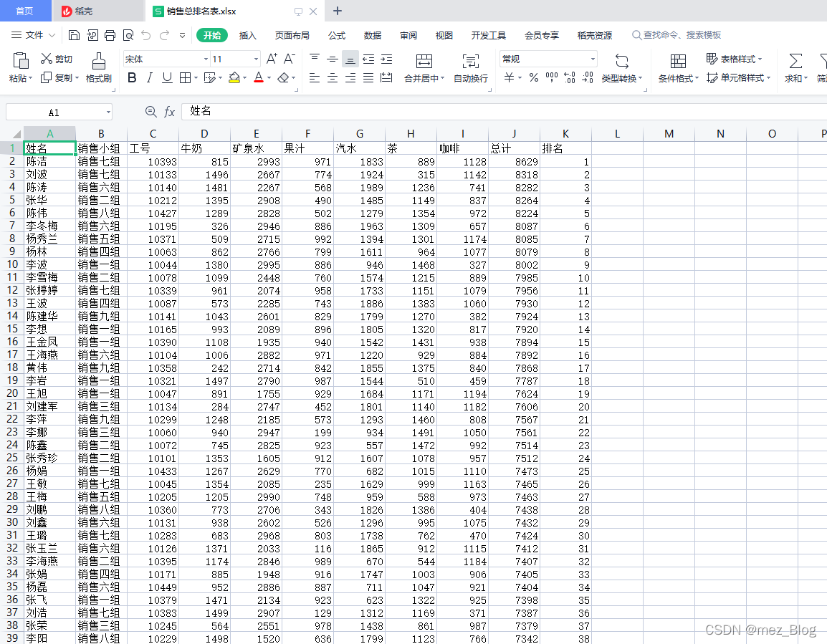Apply the yellow fill color
Screen dimensions: 827x644
click(235, 78)
